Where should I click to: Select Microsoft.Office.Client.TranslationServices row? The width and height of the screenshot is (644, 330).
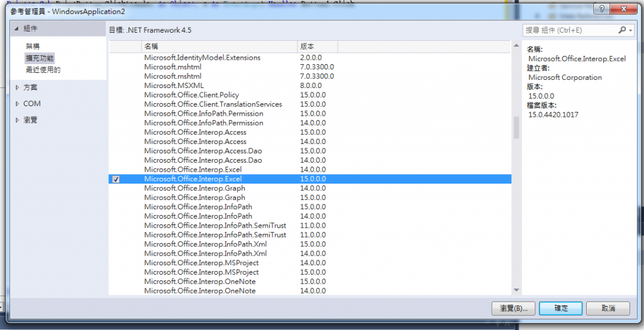pyautogui.click(x=309, y=104)
